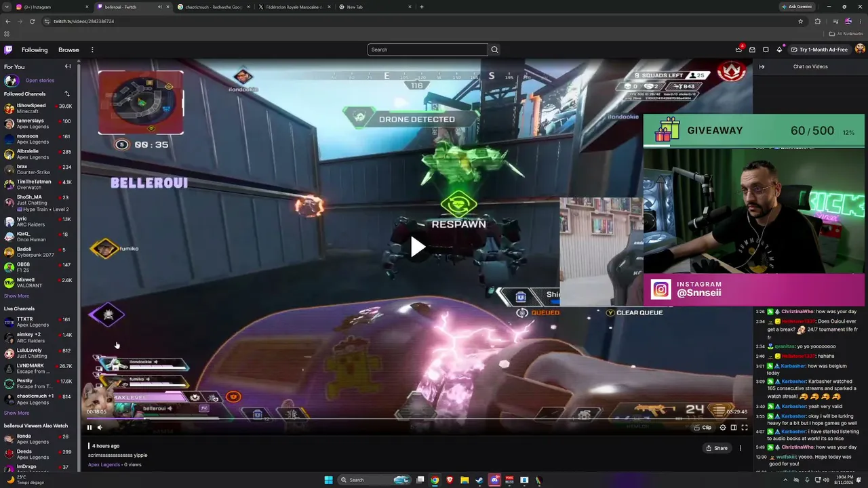Open a new browser tab
Image resolution: width=868 pixels, height=488 pixels.
tap(422, 7)
